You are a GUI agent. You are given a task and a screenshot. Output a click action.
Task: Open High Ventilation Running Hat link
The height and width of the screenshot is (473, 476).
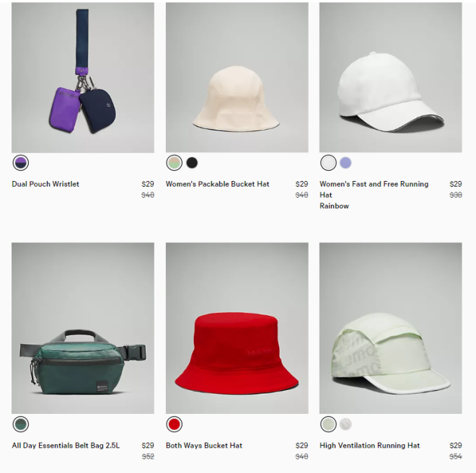click(370, 446)
